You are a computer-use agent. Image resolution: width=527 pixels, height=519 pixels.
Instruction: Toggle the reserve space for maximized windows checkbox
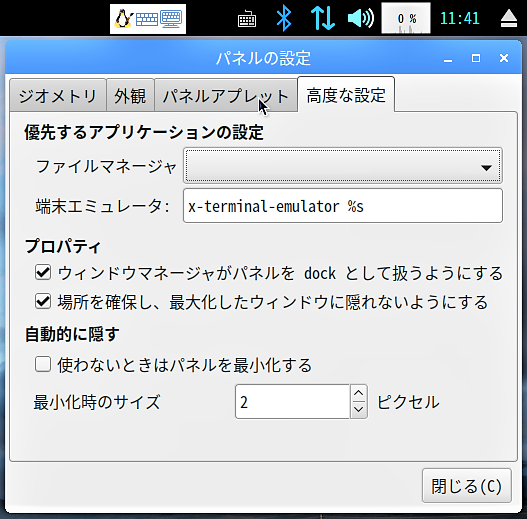43,301
